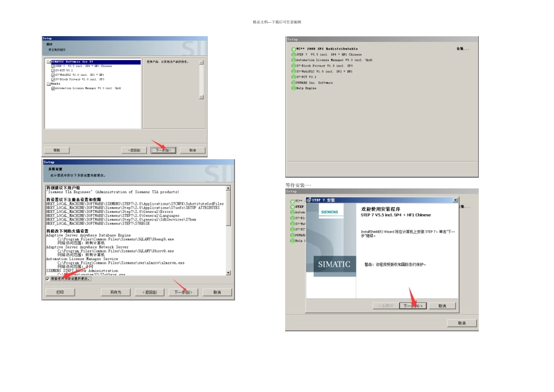Toggle the accept system settings changes checkbox
This screenshot has height=392, width=554.
48,279
